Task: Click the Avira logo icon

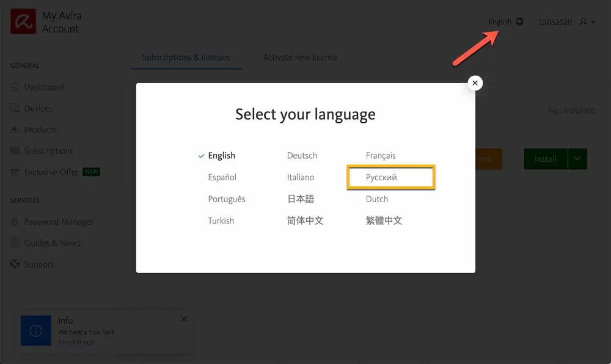Action: (23, 21)
